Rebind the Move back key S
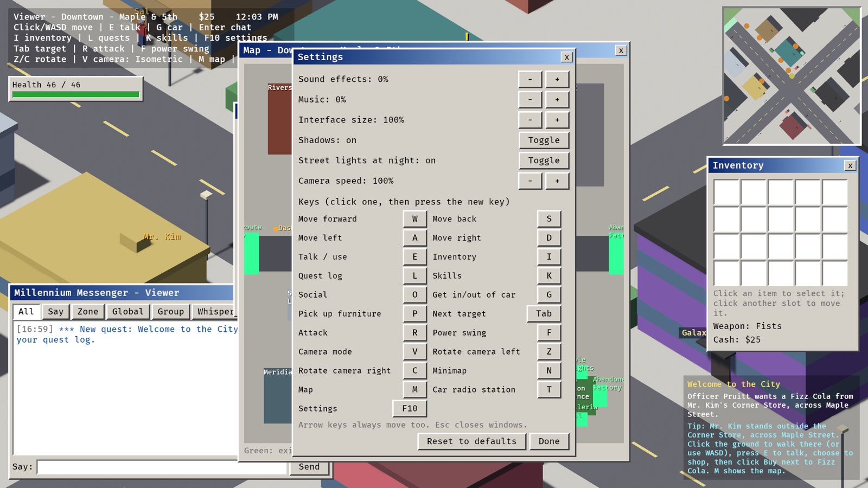The height and width of the screenshot is (488, 868). click(549, 219)
